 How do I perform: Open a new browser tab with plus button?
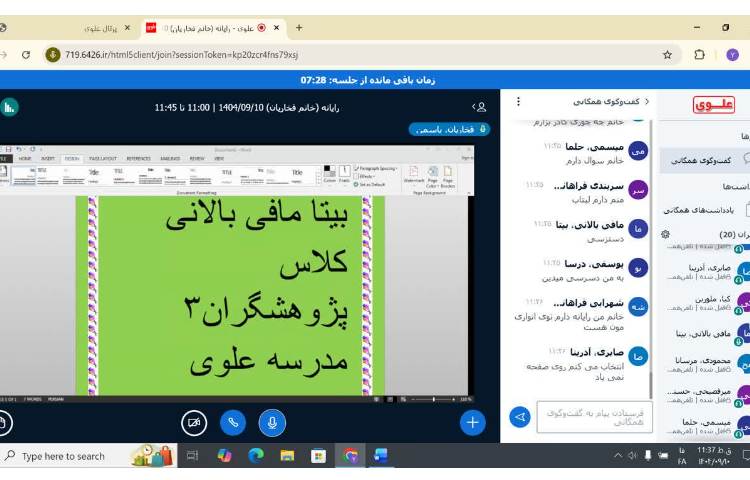pyautogui.click(x=299, y=28)
